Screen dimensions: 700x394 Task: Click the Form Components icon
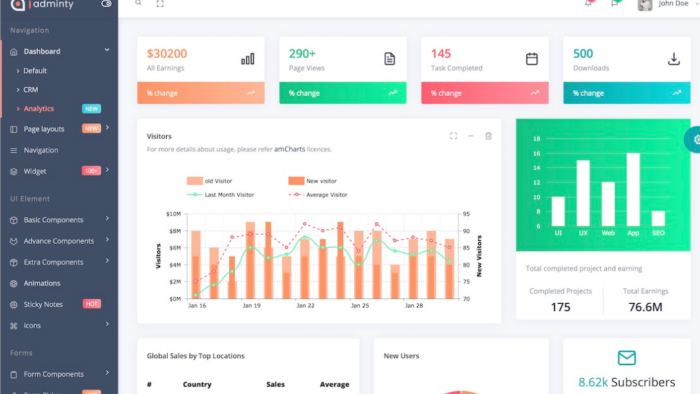tap(14, 374)
